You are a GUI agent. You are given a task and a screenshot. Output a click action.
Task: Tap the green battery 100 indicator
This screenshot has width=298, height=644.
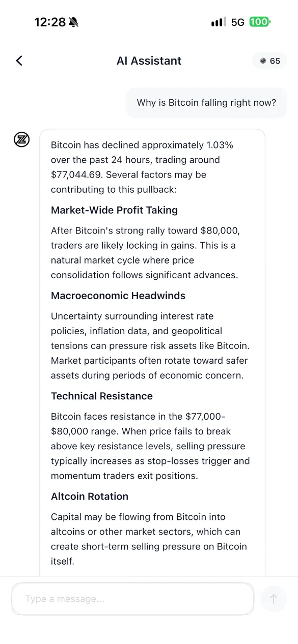click(260, 22)
